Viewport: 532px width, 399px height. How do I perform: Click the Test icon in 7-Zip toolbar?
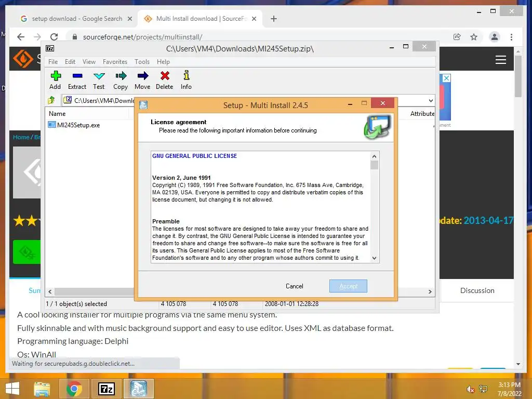click(99, 76)
